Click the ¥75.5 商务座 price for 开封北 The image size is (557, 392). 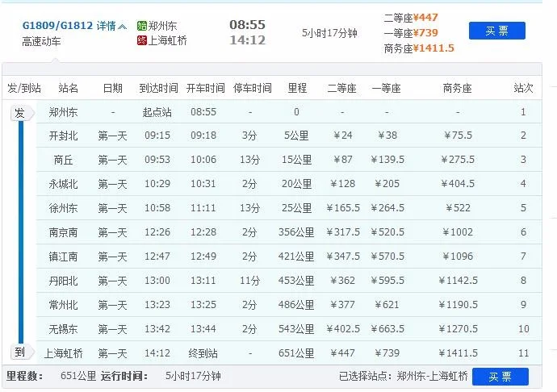(x=458, y=136)
